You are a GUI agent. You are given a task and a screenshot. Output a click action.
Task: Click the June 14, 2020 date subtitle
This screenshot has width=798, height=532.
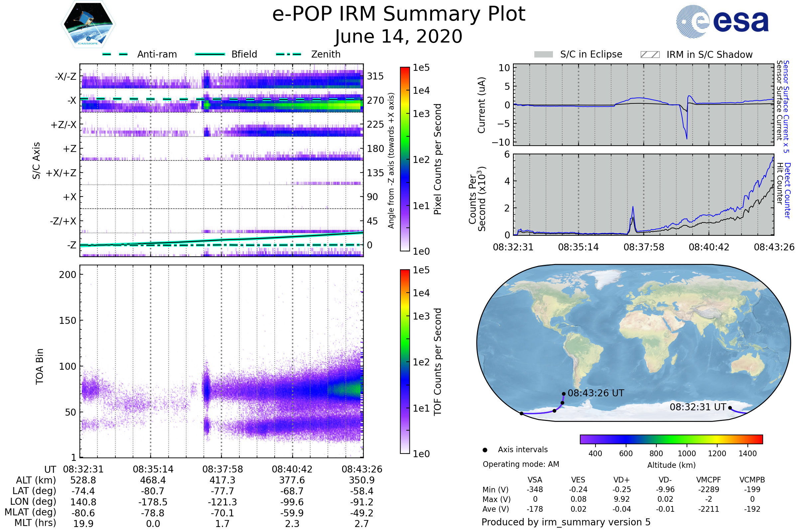point(399,36)
